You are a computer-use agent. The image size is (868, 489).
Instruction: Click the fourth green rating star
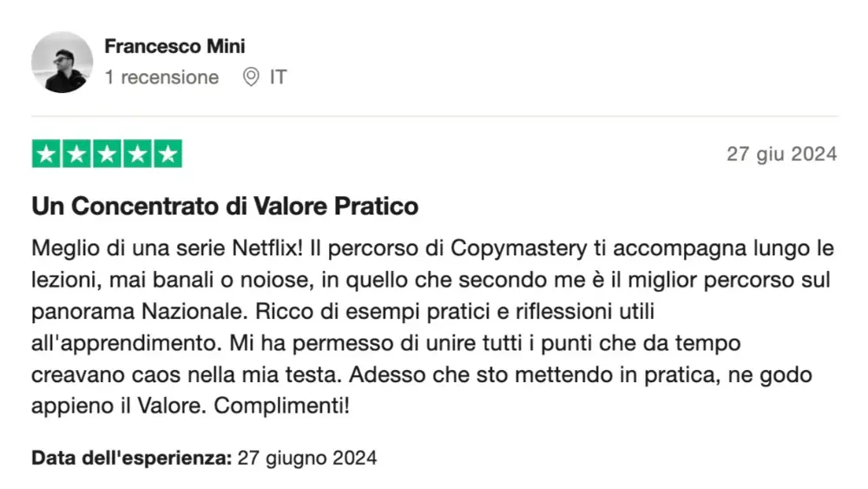pos(137,154)
